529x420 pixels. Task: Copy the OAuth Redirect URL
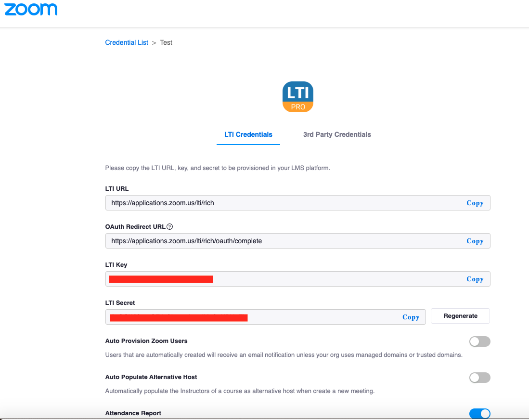tap(475, 241)
